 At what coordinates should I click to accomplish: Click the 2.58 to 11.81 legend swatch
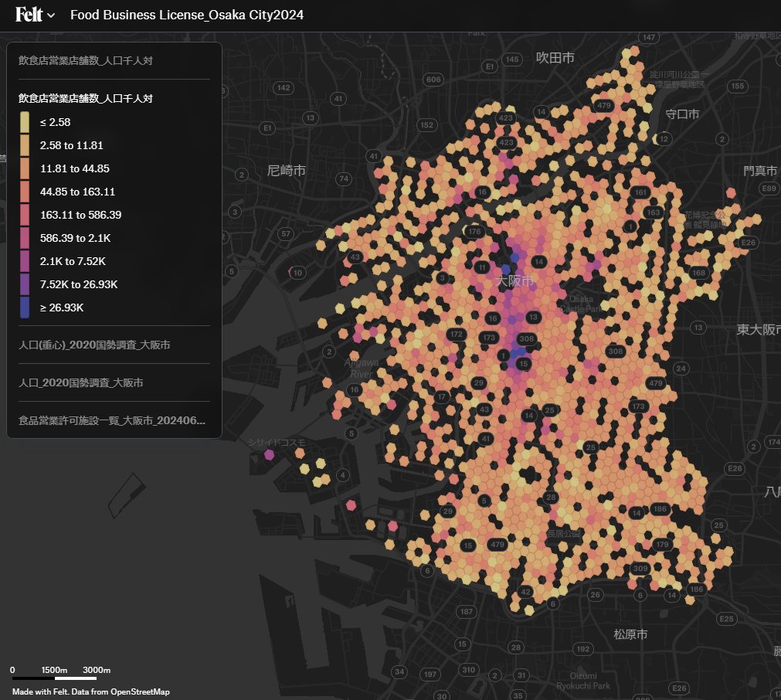(25, 145)
